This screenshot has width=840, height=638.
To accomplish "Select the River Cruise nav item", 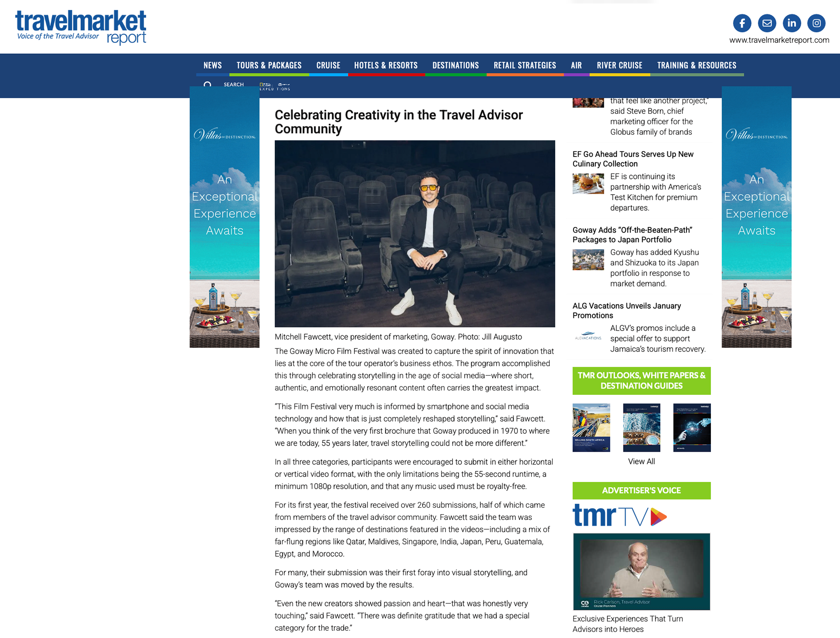I will coord(619,65).
